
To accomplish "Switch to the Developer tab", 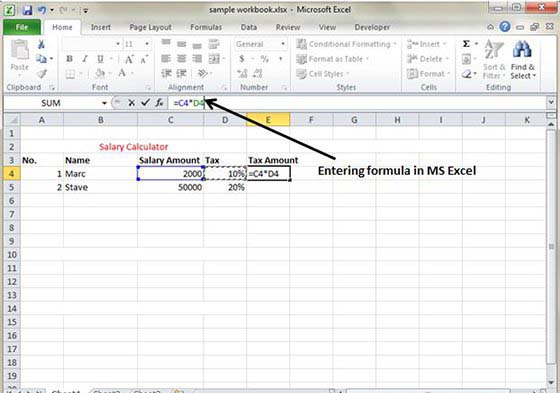I will [x=372, y=27].
